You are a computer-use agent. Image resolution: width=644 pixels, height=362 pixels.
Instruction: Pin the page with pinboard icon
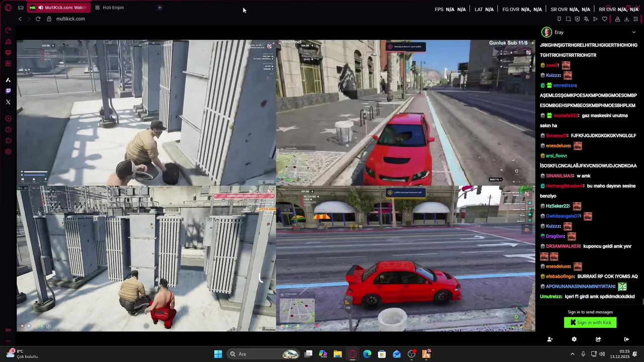click(559, 19)
